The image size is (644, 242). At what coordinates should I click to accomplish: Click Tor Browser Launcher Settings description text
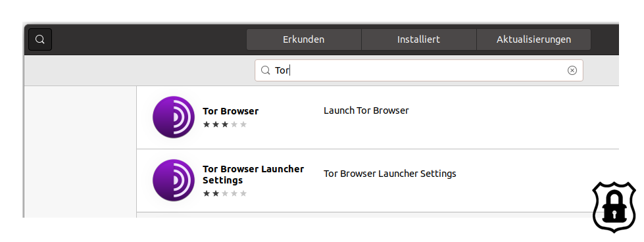(x=390, y=174)
